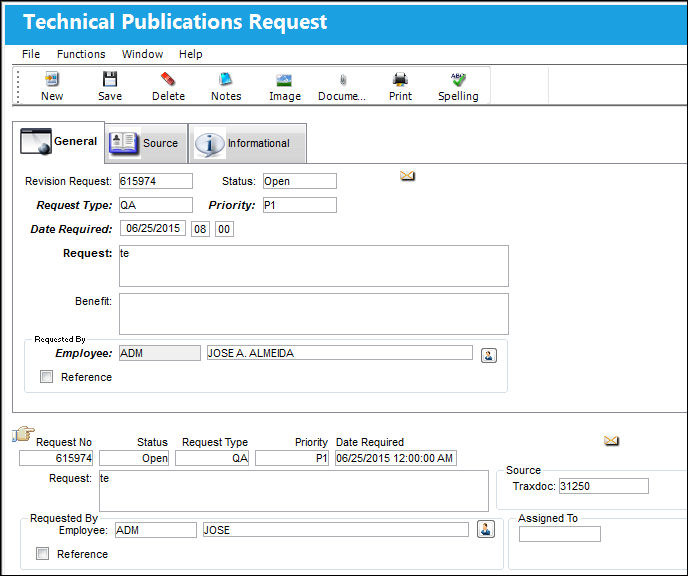Click the Priority field showing P1
The image size is (688, 576).
(x=300, y=205)
